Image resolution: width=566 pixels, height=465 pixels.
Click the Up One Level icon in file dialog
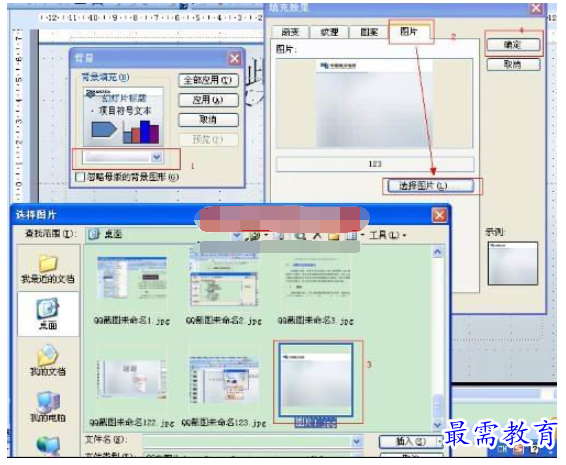point(280,236)
